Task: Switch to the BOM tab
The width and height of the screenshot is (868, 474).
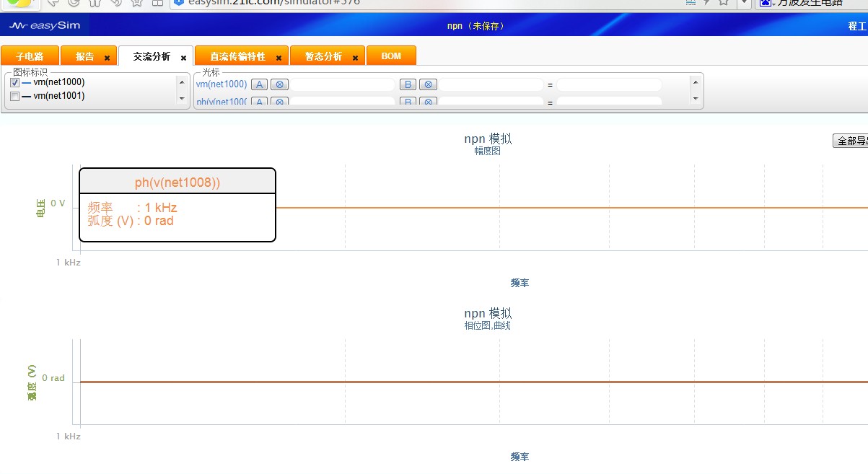Action: (391, 56)
